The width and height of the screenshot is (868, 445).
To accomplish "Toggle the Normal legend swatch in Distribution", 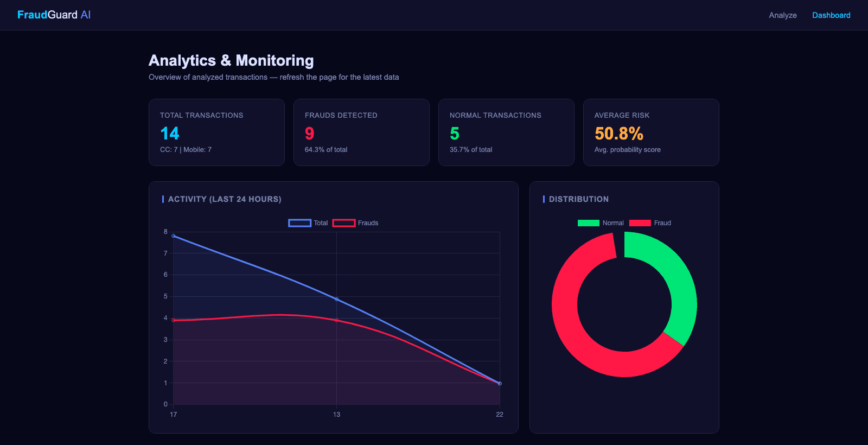I will coord(589,223).
